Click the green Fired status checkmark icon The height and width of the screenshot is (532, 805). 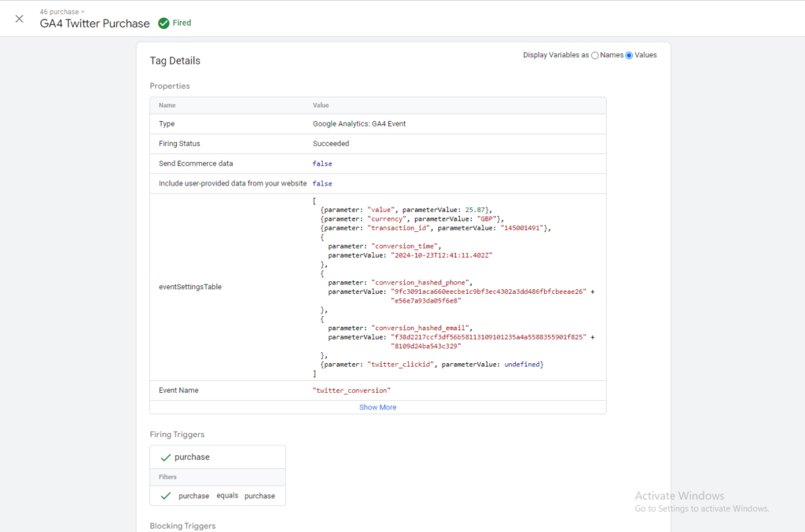tap(164, 24)
